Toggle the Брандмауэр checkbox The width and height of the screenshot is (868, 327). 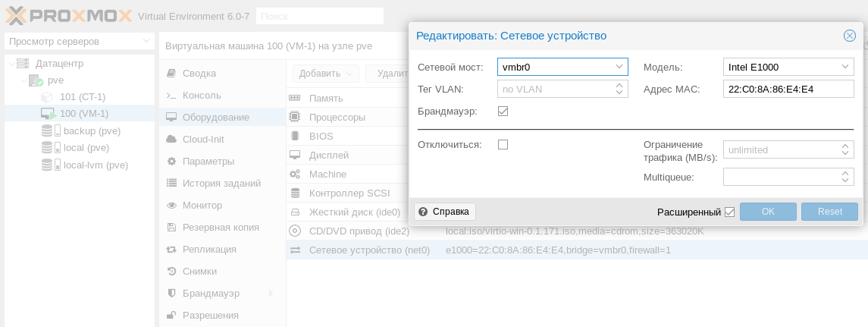coord(503,112)
